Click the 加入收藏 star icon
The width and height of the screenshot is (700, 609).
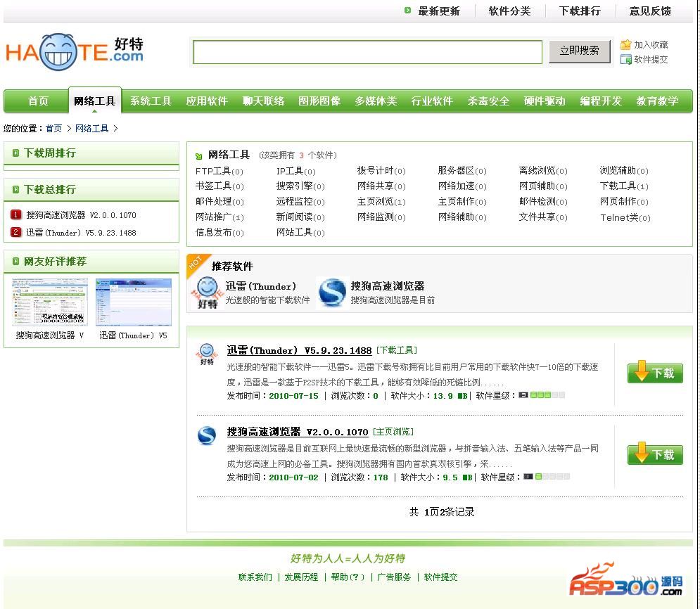coord(626,44)
